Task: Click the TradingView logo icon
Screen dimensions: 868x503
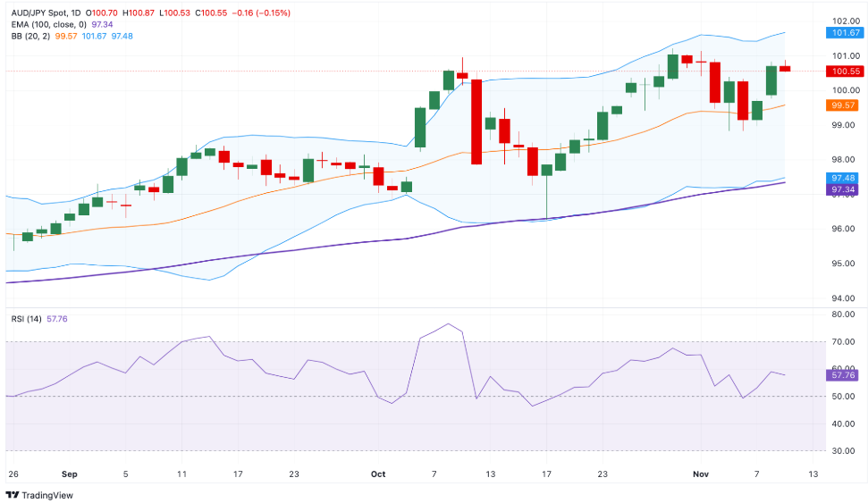Action: pos(13,494)
